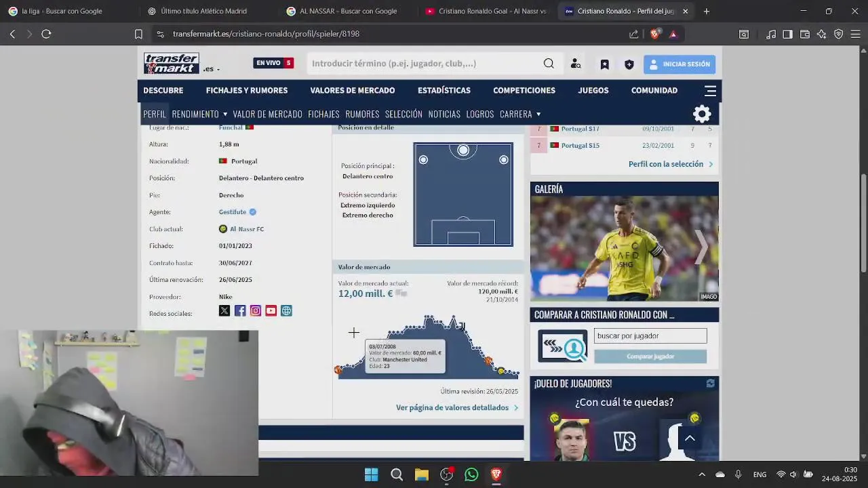
Task: Switch to the Perfil tab
Action: [x=155, y=114]
